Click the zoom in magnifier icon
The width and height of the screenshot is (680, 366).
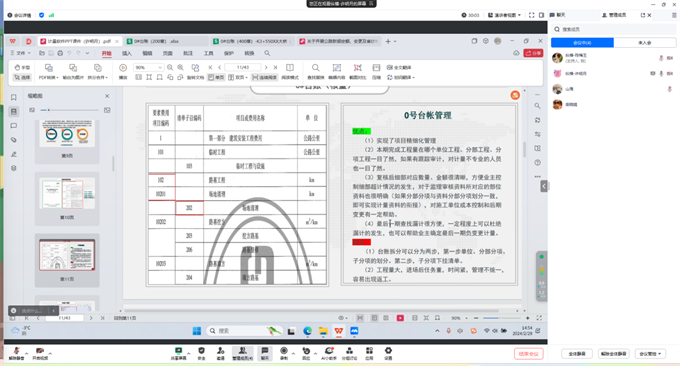pyautogui.click(x=180, y=68)
